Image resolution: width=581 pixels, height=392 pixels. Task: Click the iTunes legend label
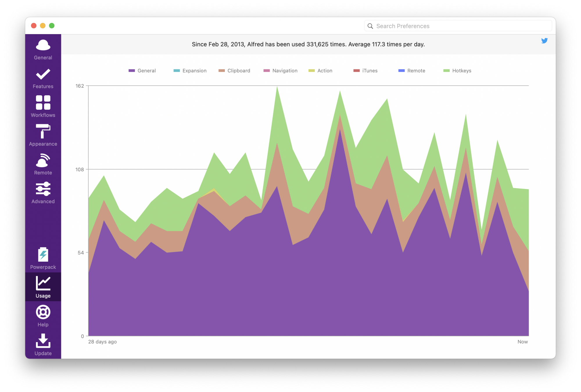370,71
